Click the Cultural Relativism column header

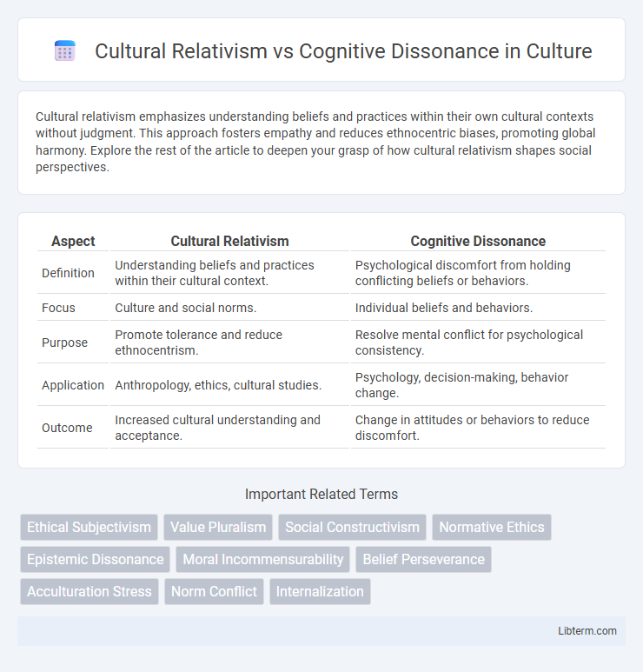tap(229, 242)
